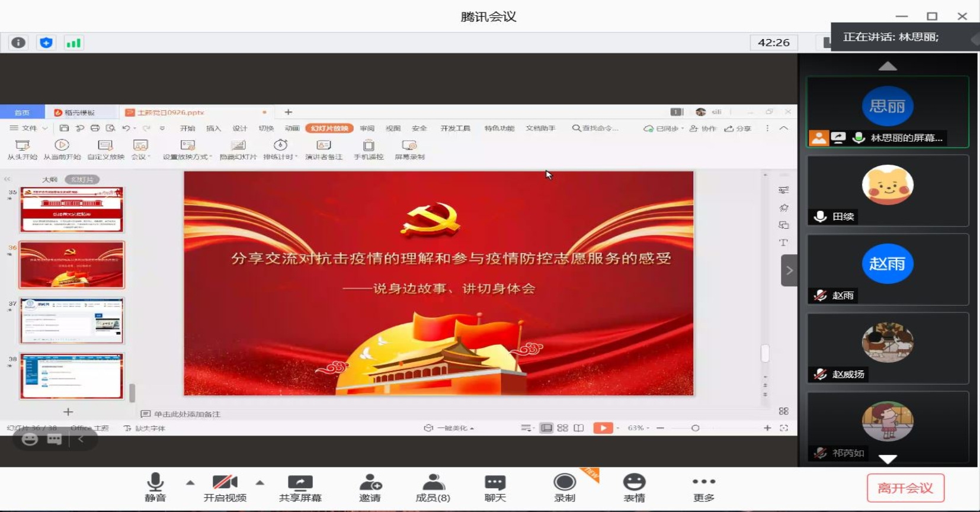980x512 pixels.
Task: Open the More (更多) menu
Action: click(703, 488)
